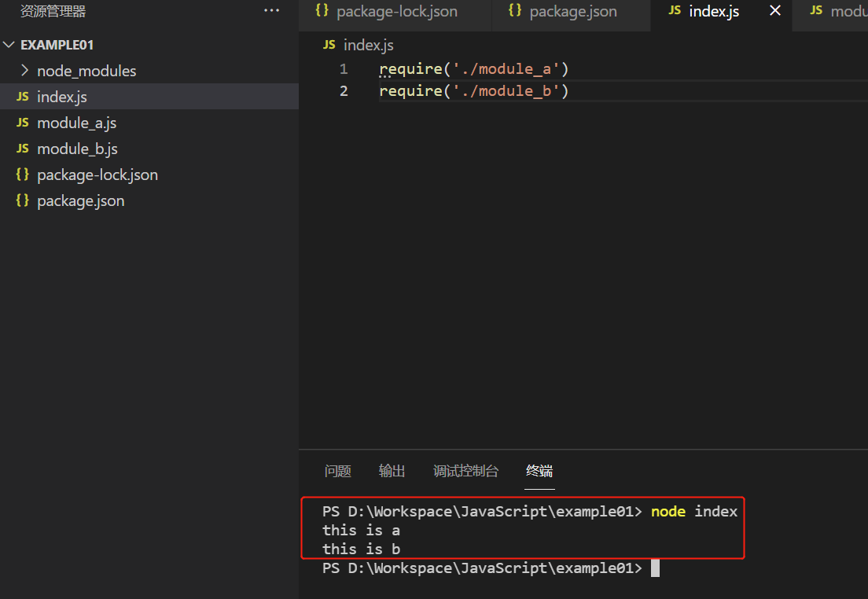868x599 pixels.
Task: Select index.js in the file explorer
Action: 149,97
